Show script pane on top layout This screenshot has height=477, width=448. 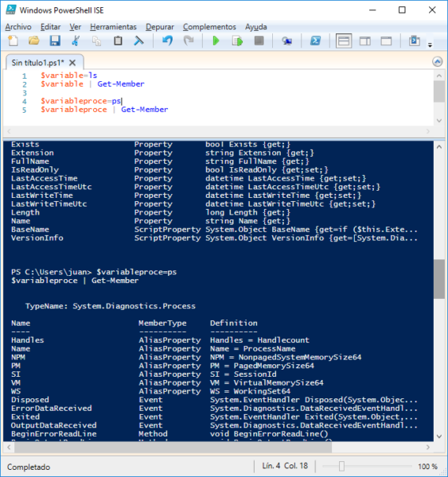[x=344, y=41]
